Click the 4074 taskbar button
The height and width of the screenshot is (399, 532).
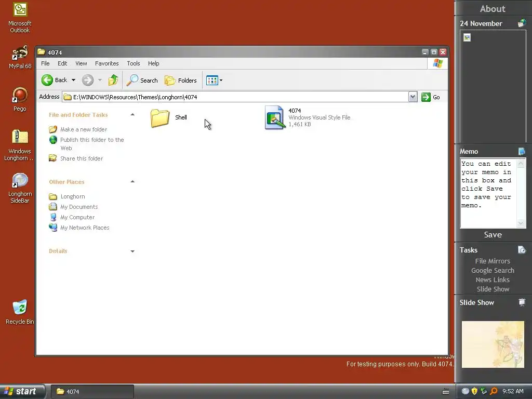click(92, 392)
